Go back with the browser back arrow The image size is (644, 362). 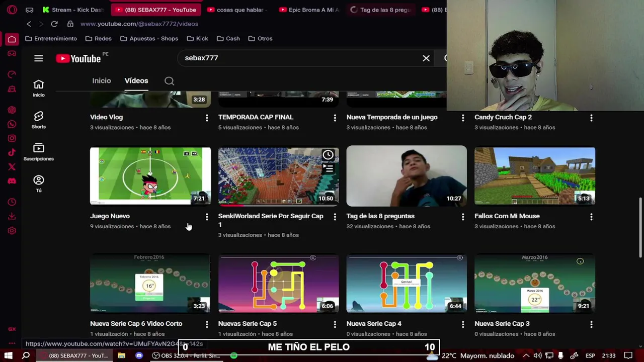(x=29, y=24)
